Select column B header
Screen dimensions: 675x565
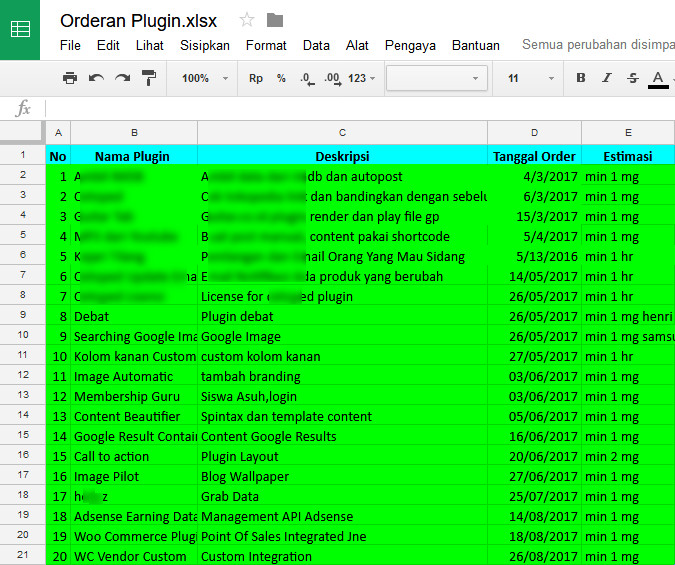pos(134,133)
